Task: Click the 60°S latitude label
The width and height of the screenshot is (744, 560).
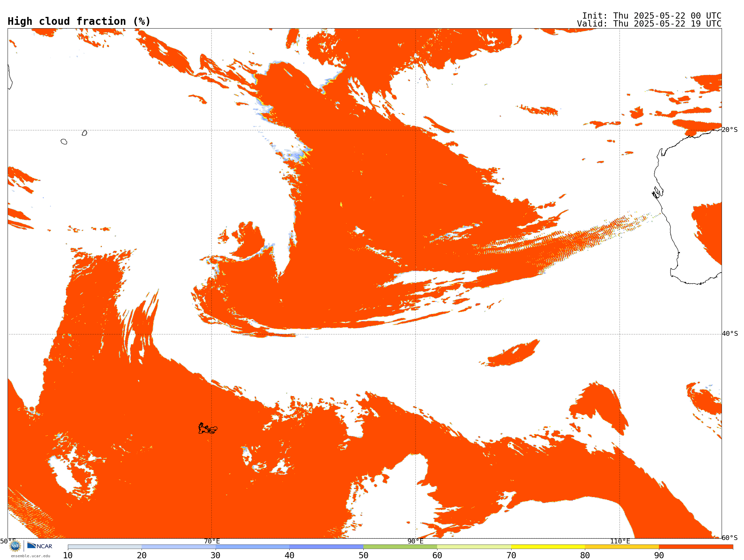Action: (730, 538)
